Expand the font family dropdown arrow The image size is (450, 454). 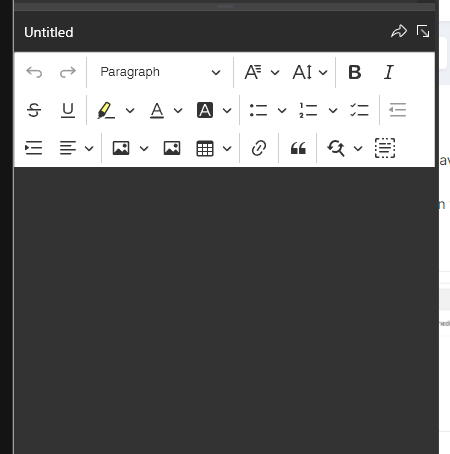[275, 72]
